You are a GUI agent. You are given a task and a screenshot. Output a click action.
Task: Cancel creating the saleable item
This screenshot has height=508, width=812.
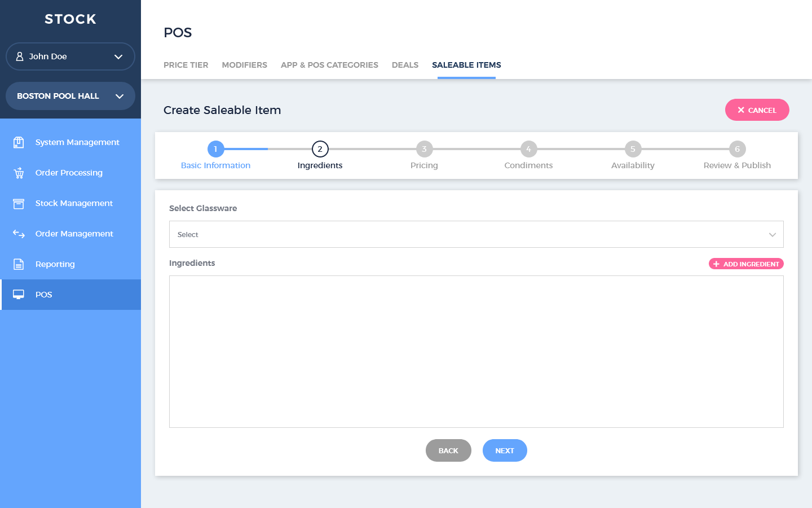(757, 110)
